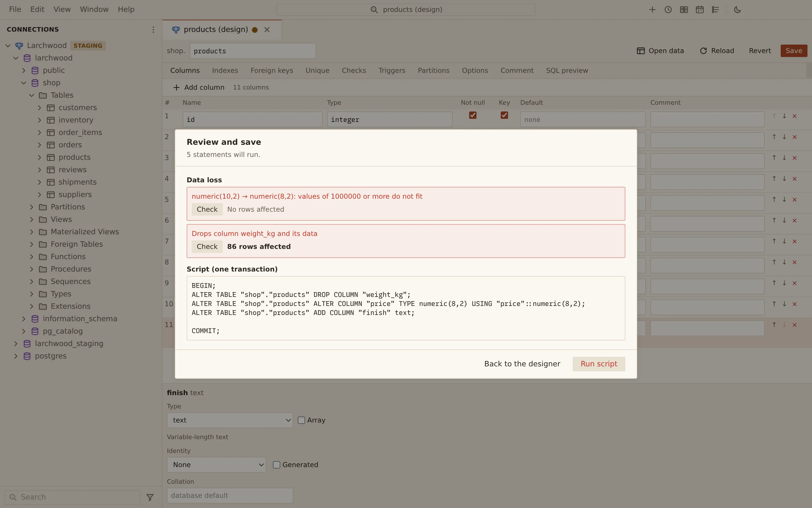This screenshot has width=812, height=508.
Task: Open the Connections three-dot menu
Action: click(153, 30)
